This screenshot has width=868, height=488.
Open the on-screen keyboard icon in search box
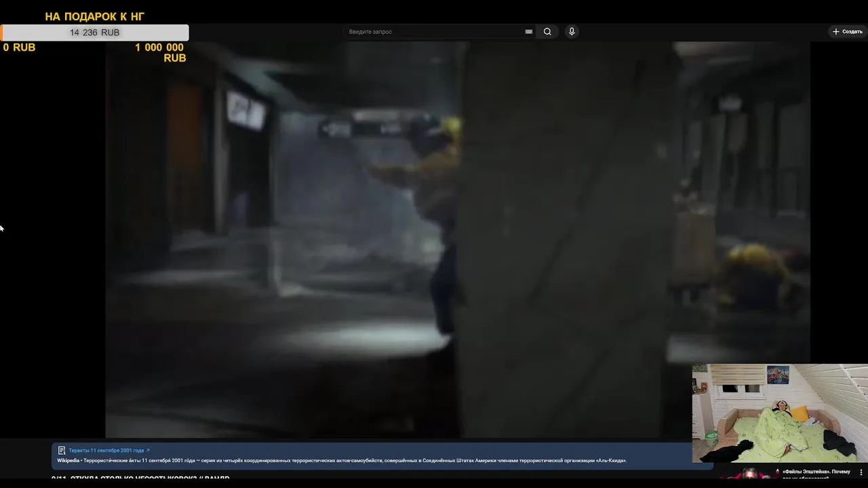tap(529, 32)
